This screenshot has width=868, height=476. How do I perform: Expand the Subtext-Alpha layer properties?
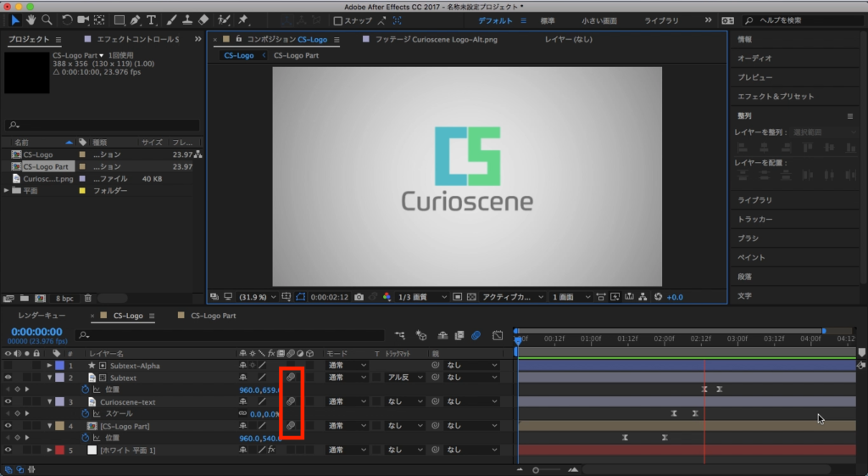49,366
